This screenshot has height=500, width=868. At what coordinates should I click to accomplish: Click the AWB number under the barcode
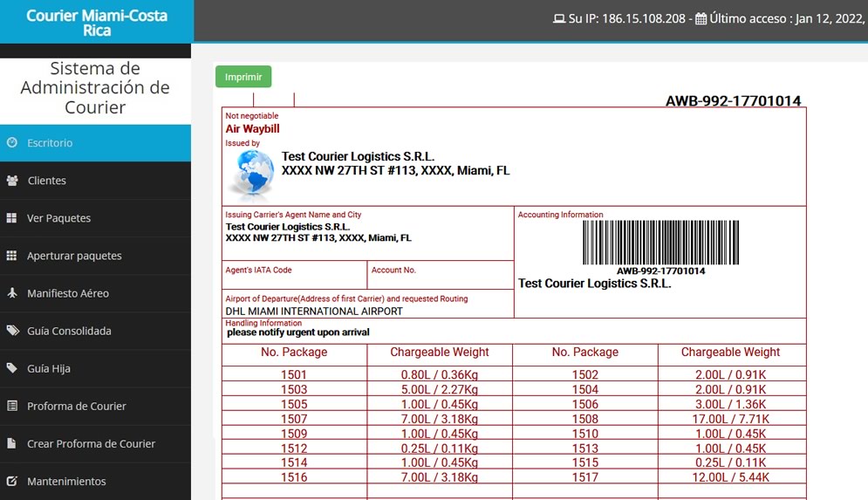(661, 271)
